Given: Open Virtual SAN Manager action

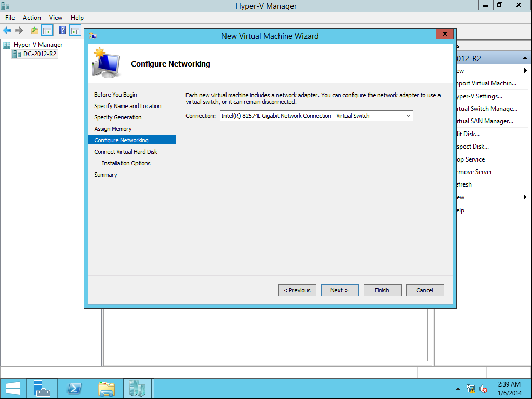Looking at the screenshot, I should (485, 121).
